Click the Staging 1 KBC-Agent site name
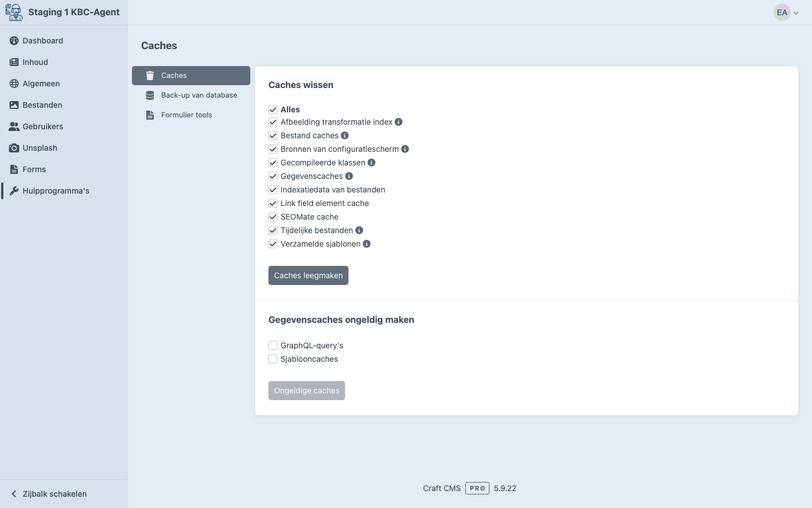The height and width of the screenshot is (508, 812). click(x=74, y=12)
